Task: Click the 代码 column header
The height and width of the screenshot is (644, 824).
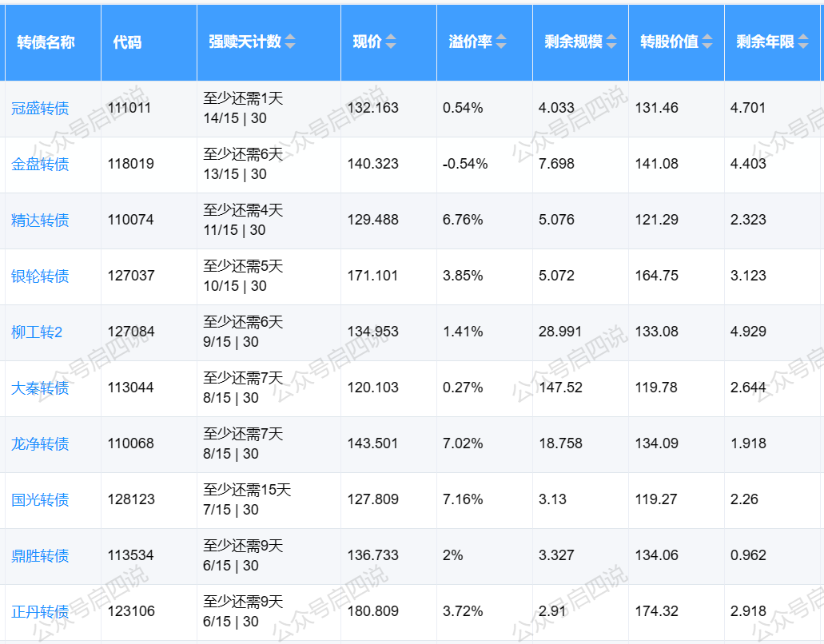Action: coord(128,42)
